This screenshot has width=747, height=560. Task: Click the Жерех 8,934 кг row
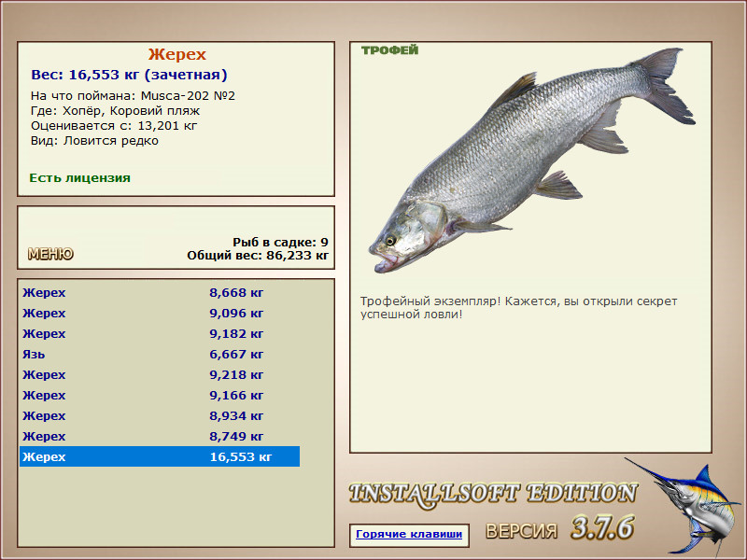point(160,415)
